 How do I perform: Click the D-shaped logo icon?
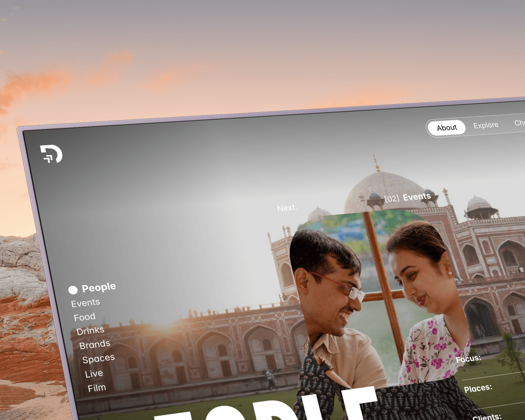(51, 154)
